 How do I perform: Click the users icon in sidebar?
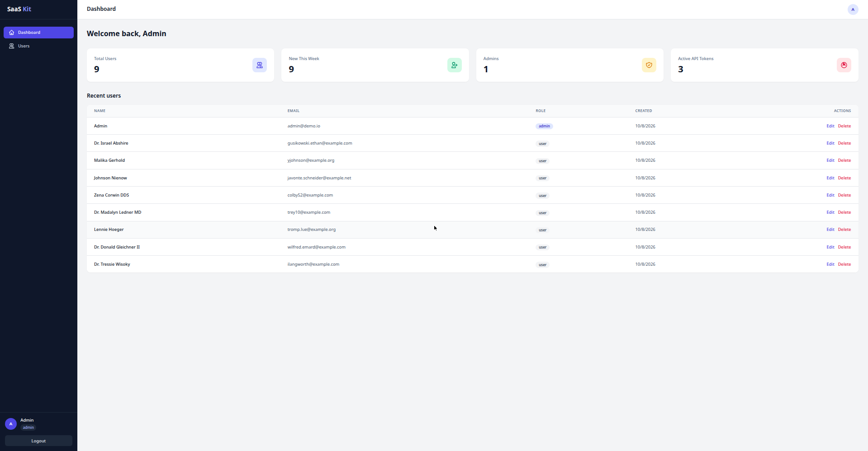[12, 46]
